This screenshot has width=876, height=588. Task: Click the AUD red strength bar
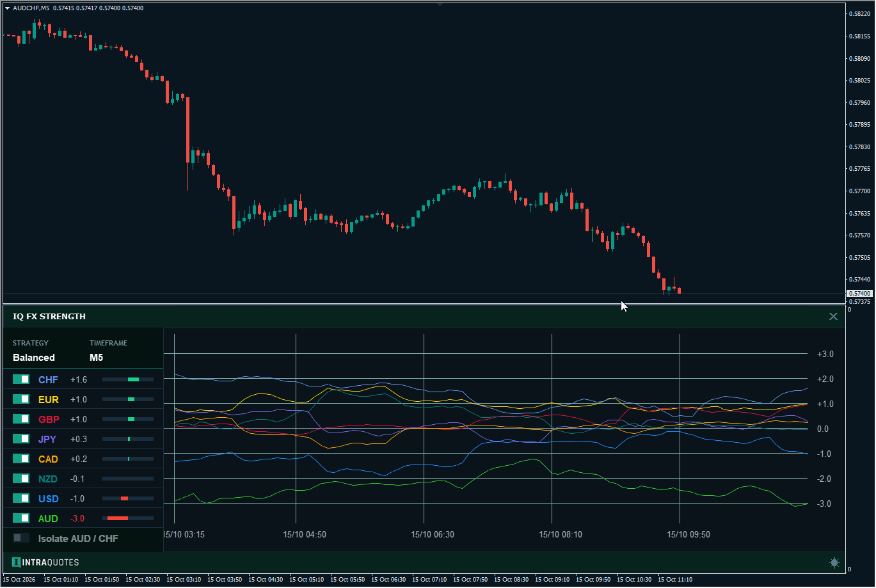pyautogui.click(x=118, y=518)
